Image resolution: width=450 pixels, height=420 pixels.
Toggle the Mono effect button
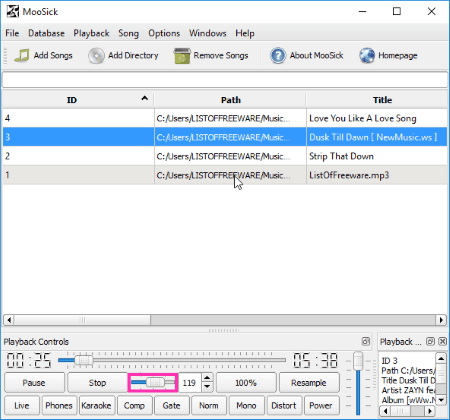pos(246,405)
